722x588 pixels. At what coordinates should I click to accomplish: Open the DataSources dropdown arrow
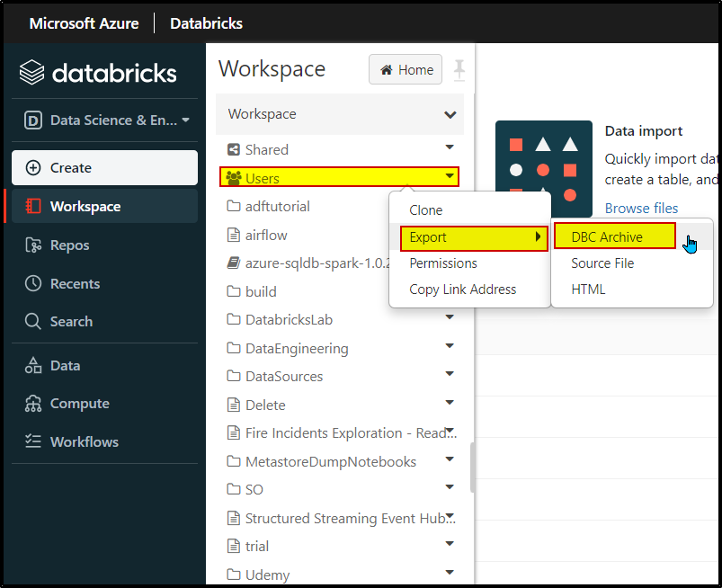point(450,374)
